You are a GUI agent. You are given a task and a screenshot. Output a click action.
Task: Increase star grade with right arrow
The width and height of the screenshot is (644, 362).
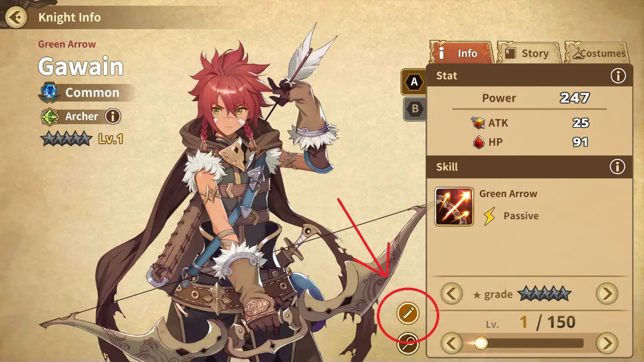coord(607,294)
